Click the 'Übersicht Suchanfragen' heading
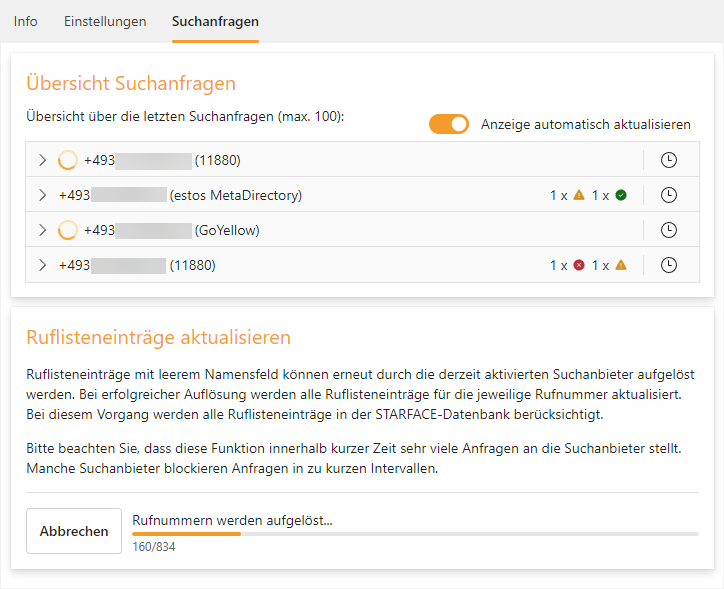This screenshot has width=724, height=589. coord(131,83)
